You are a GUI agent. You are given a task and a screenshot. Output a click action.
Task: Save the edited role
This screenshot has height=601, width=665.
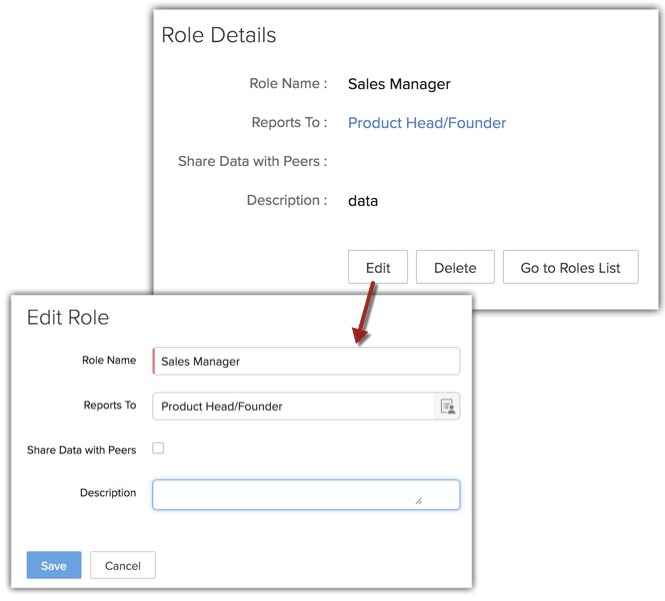click(54, 565)
